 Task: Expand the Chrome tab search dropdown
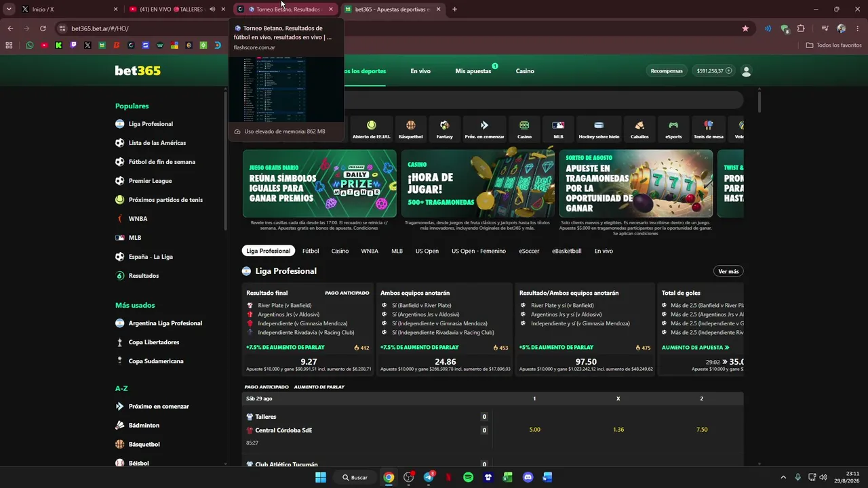(x=9, y=9)
